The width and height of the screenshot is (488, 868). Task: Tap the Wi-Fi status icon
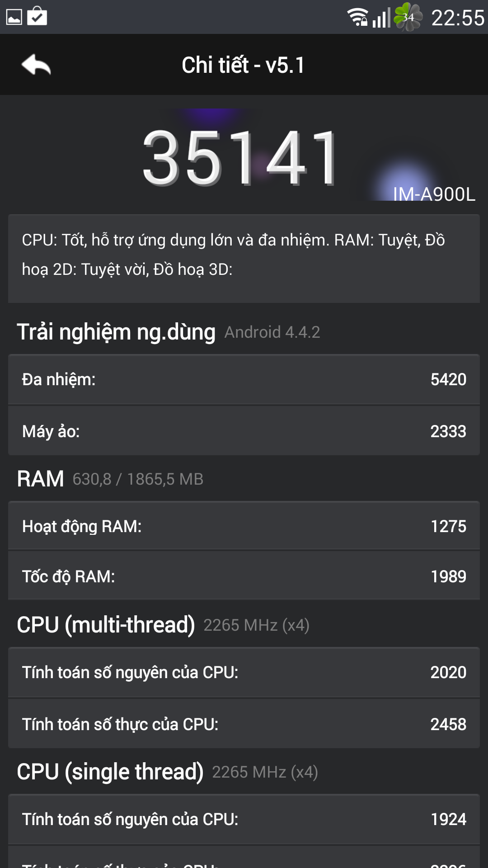tap(357, 17)
